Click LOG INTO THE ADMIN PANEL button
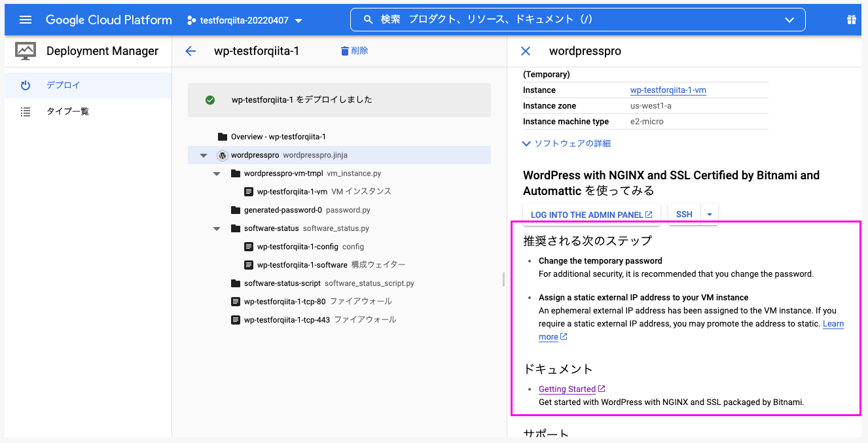The height and width of the screenshot is (443, 868). (591, 215)
